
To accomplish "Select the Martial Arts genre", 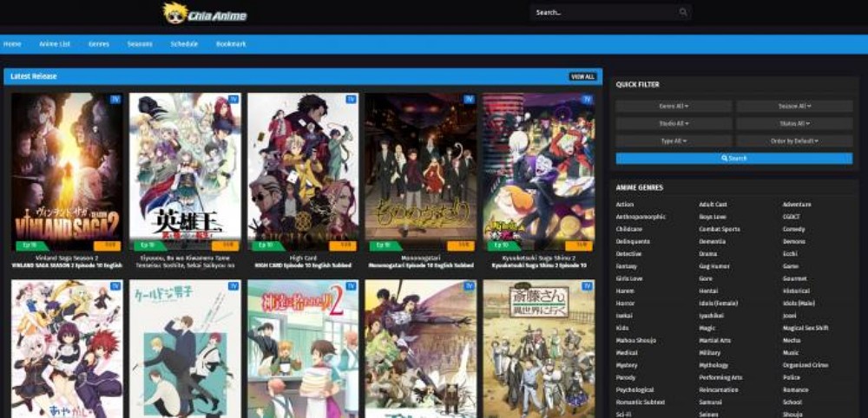I will 716,341.
